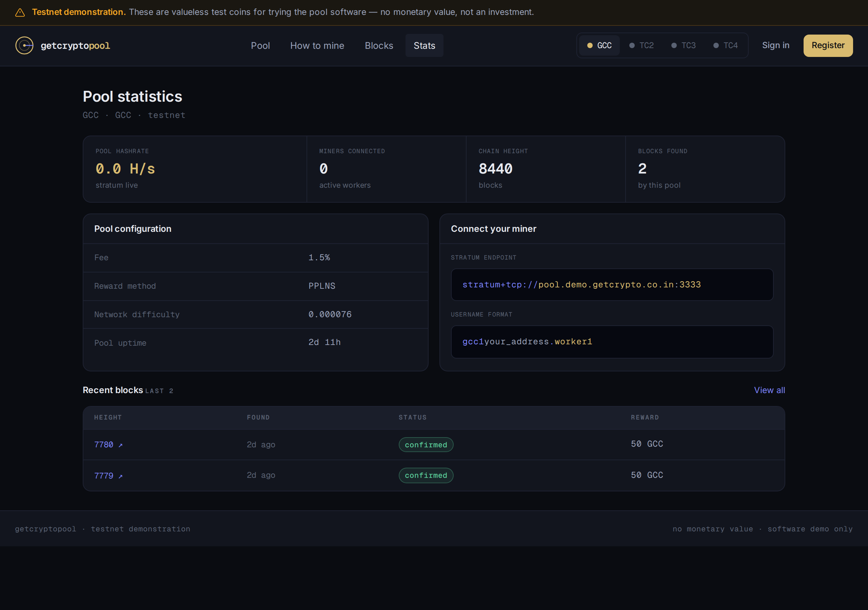Switch to the TC2 coin
Viewport: 868px width, 610px height.
642,45
